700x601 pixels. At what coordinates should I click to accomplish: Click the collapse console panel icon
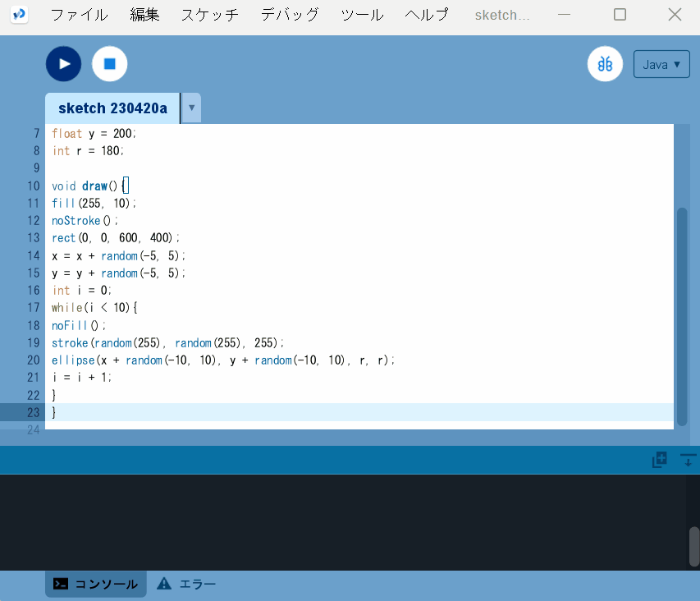click(687, 461)
